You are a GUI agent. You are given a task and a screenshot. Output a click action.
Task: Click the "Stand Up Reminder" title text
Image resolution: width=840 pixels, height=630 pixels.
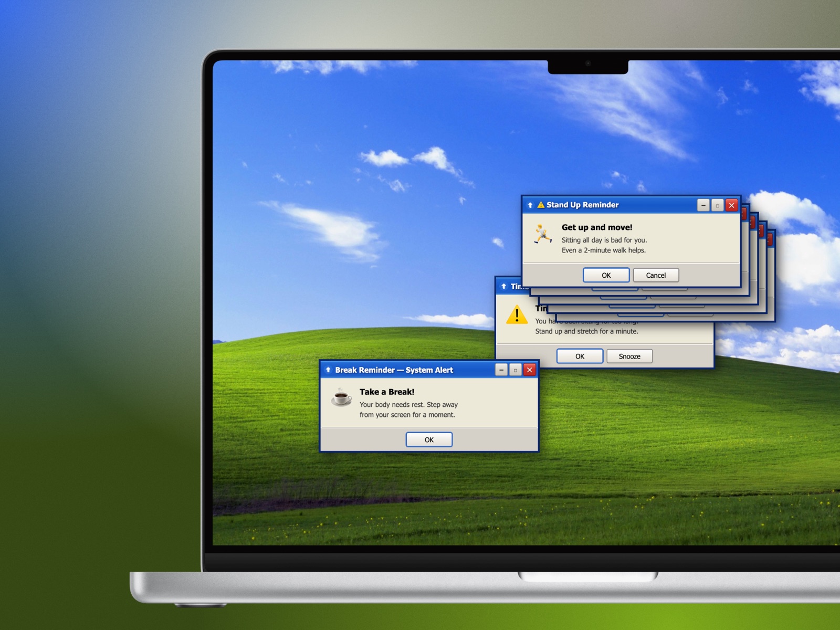[583, 205]
